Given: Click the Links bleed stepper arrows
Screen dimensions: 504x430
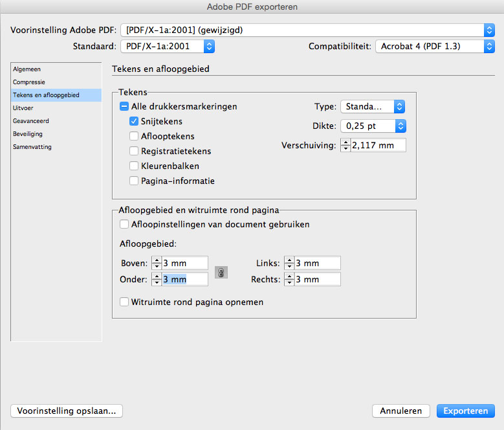Looking at the screenshot, I should (x=289, y=263).
